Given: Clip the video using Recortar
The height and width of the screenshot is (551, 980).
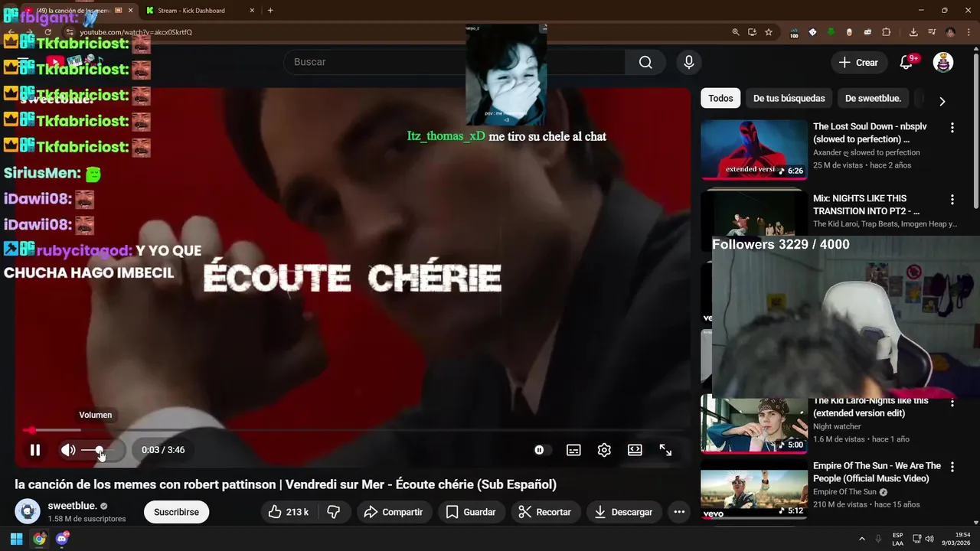Looking at the screenshot, I should [544, 512].
